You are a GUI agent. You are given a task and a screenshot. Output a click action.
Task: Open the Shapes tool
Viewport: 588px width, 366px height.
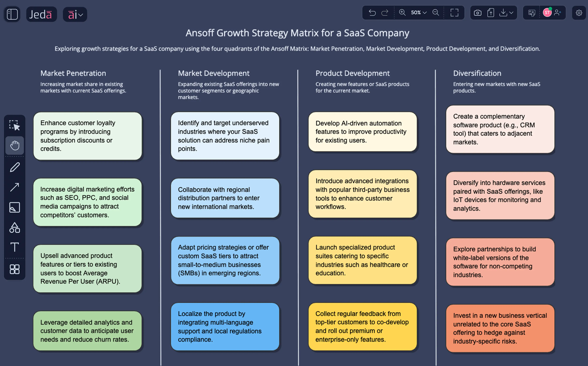pos(15,228)
